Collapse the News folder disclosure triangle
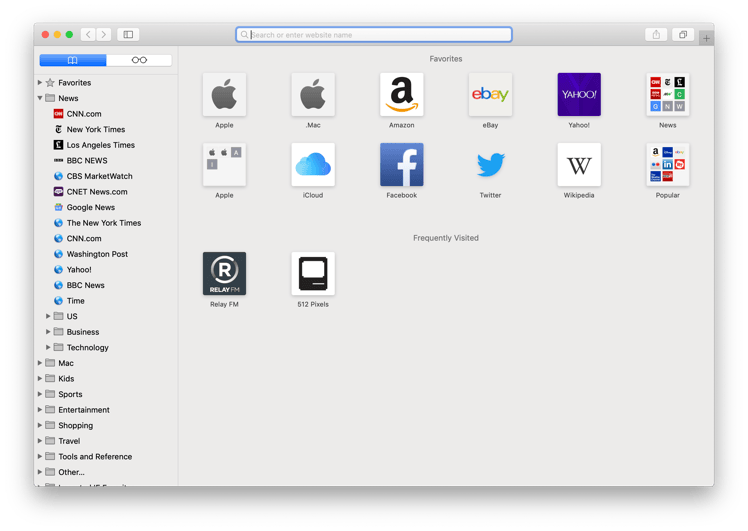This screenshot has height=531, width=748. coord(40,98)
